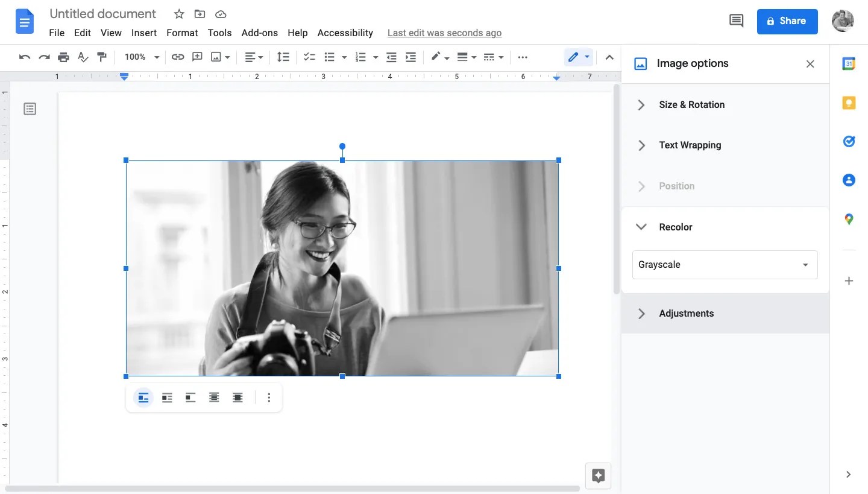This screenshot has height=494, width=868.
Task: Open version history via 'Last edit was seconds ago'
Action: (444, 33)
